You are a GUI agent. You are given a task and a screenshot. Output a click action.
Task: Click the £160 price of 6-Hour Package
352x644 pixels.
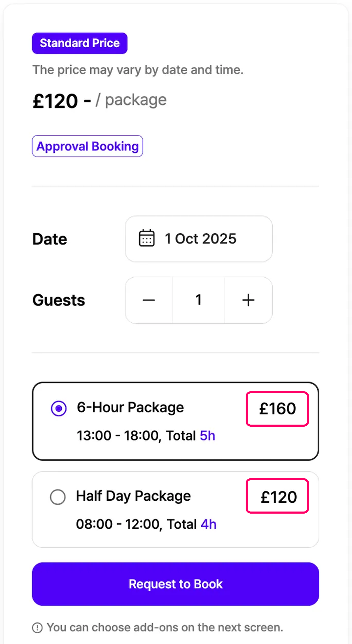[277, 409]
